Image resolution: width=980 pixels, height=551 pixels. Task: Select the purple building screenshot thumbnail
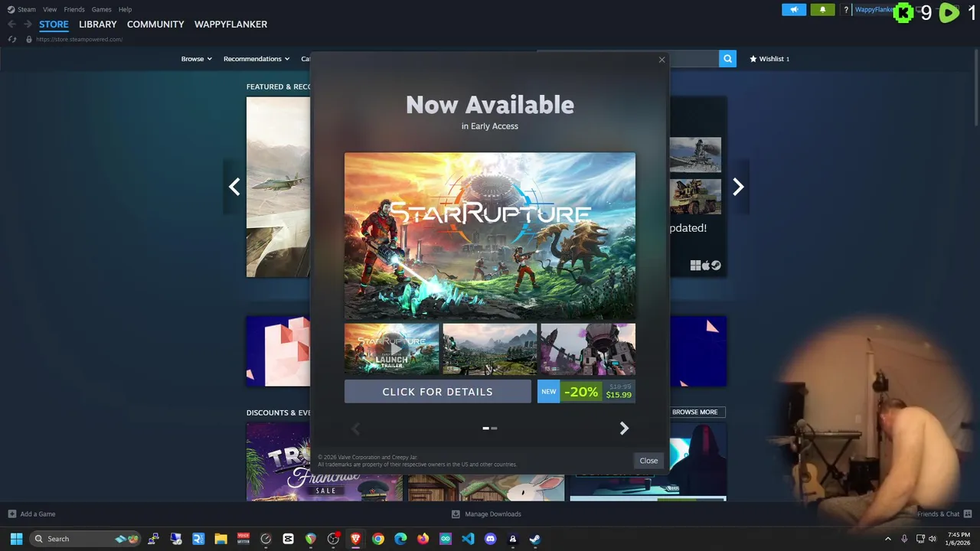588,349
